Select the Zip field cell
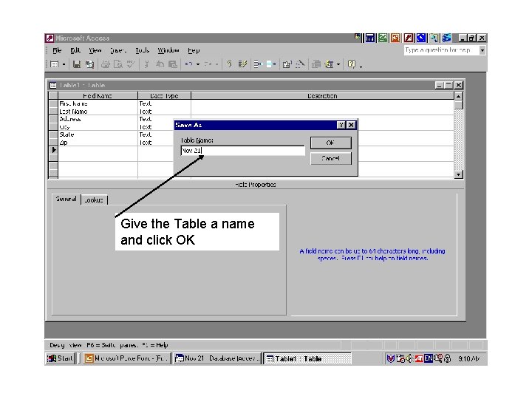Screen dimensions: 532x399 pyautogui.click(x=98, y=143)
